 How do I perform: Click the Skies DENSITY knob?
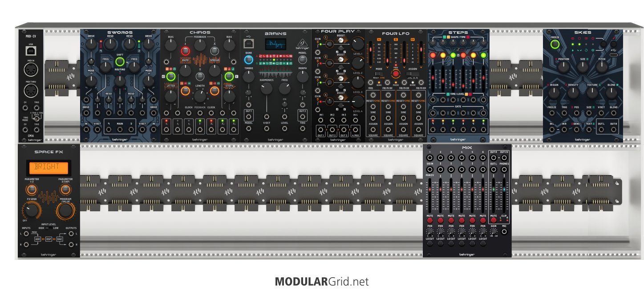click(x=573, y=93)
